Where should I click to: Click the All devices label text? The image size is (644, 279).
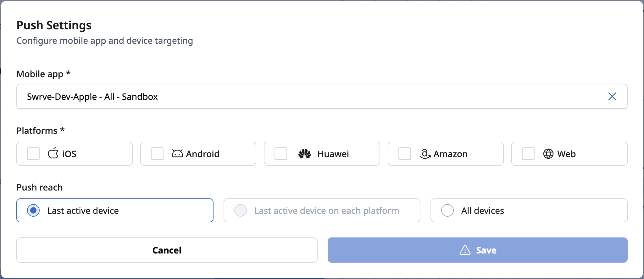[483, 211]
